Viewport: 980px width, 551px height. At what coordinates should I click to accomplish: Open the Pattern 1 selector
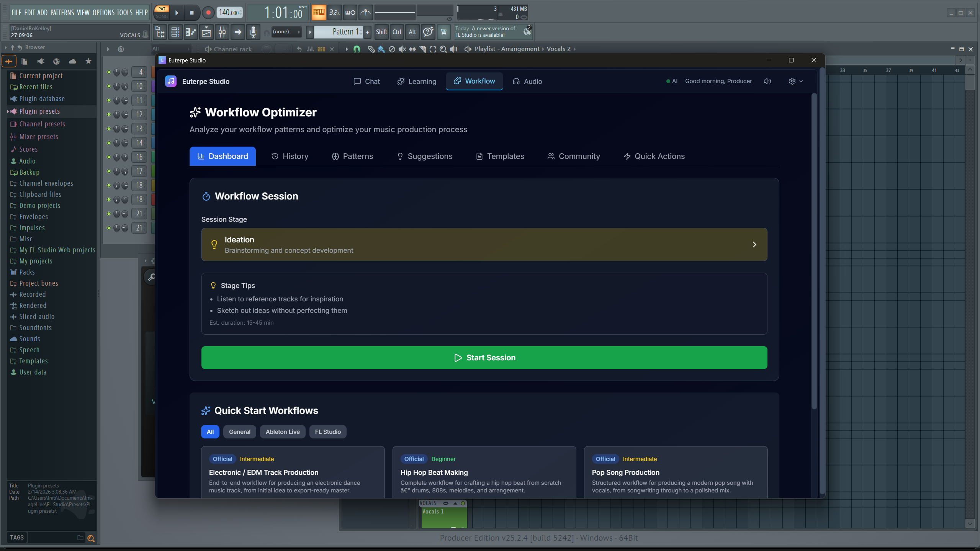pos(339,32)
